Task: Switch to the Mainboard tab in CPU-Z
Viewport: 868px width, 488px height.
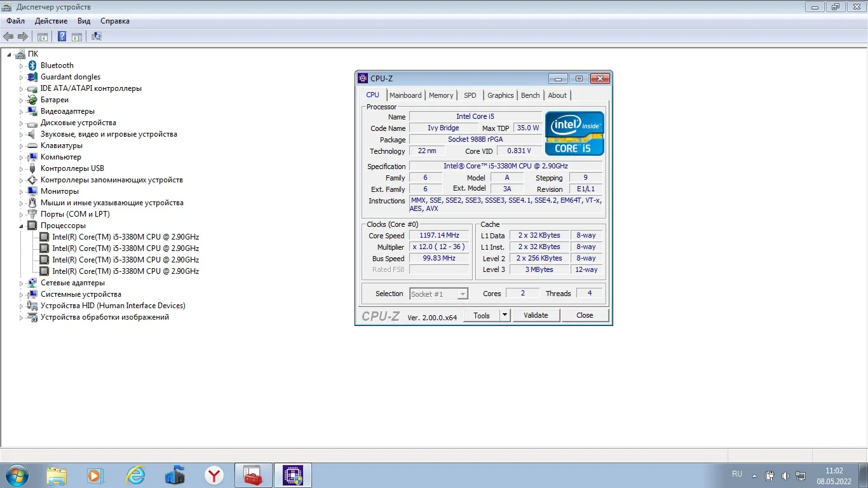Action: [405, 95]
